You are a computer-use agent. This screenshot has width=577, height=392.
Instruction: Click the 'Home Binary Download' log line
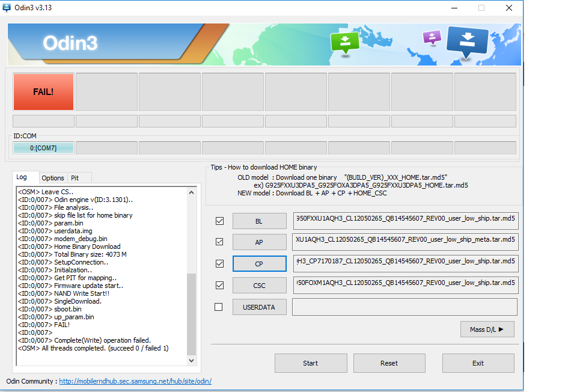69,247
